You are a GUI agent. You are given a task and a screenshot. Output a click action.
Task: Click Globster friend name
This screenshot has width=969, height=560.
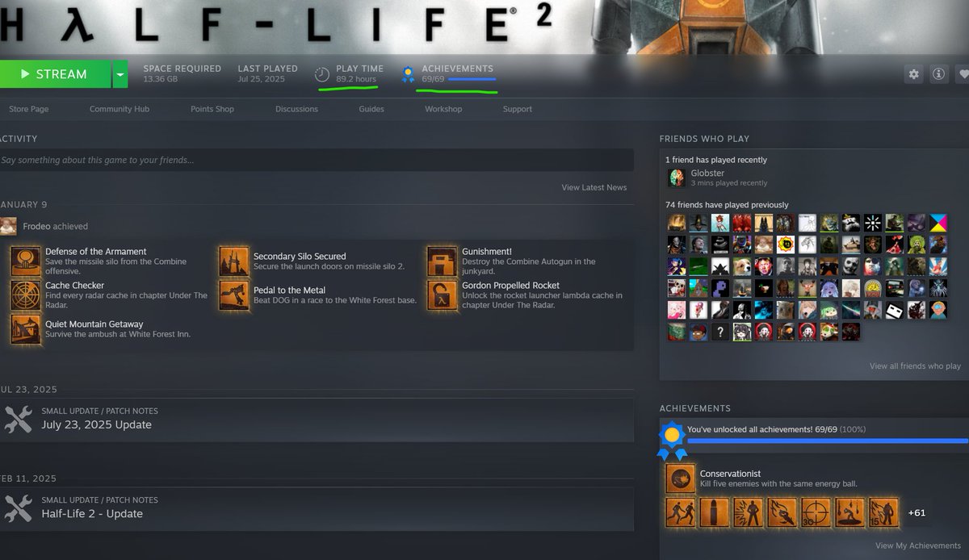point(707,173)
